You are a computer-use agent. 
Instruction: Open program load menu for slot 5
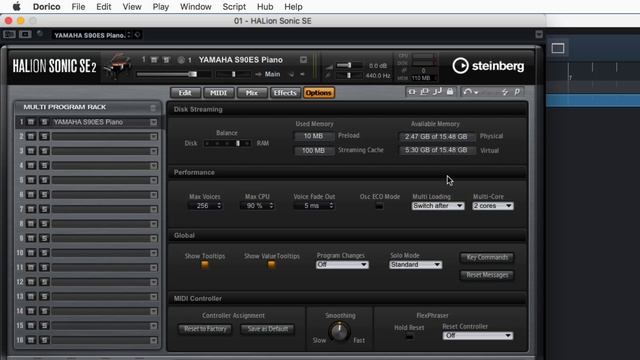click(x=153, y=180)
